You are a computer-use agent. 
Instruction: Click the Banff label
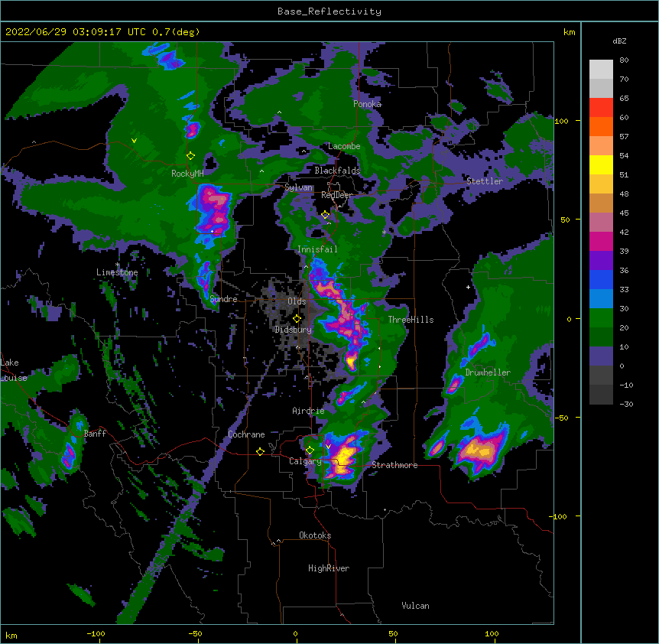pyautogui.click(x=95, y=434)
